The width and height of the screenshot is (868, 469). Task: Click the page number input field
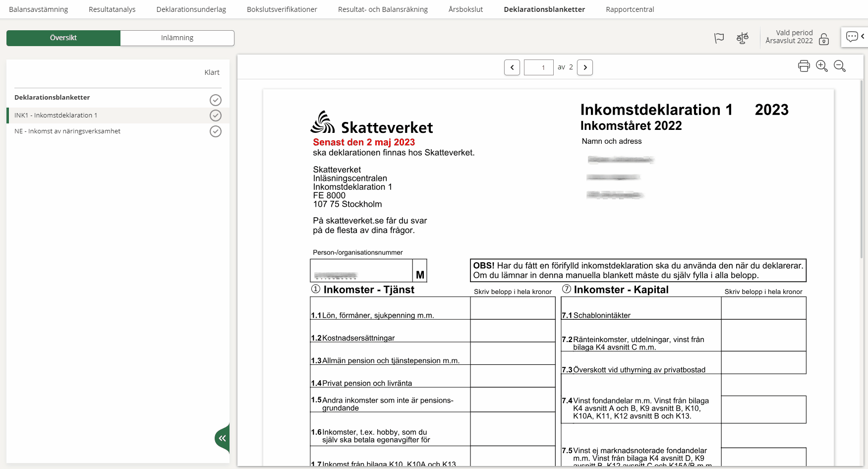click(538, 67)
